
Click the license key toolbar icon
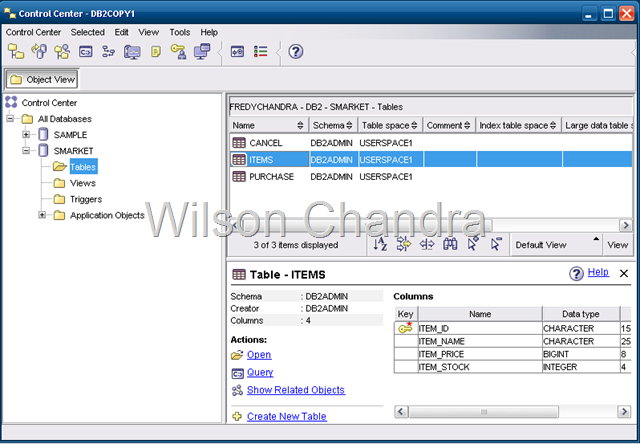pyautogui.click(x=179, y=51)
